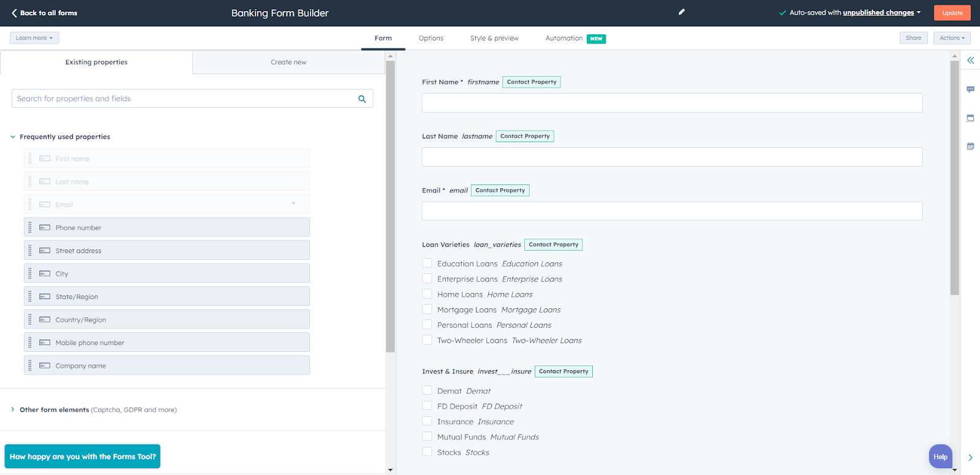This screenshot has width=980, height=475.
Task: Click the pencil icon to edit form name
Action: [682, 12]
